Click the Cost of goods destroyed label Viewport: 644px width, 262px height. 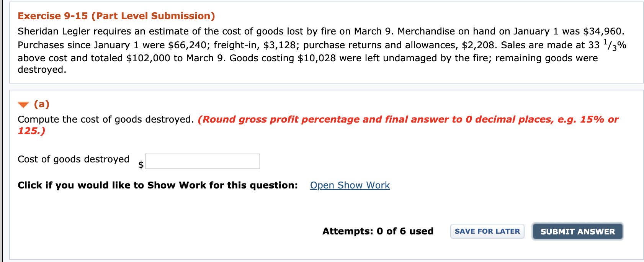73,159
